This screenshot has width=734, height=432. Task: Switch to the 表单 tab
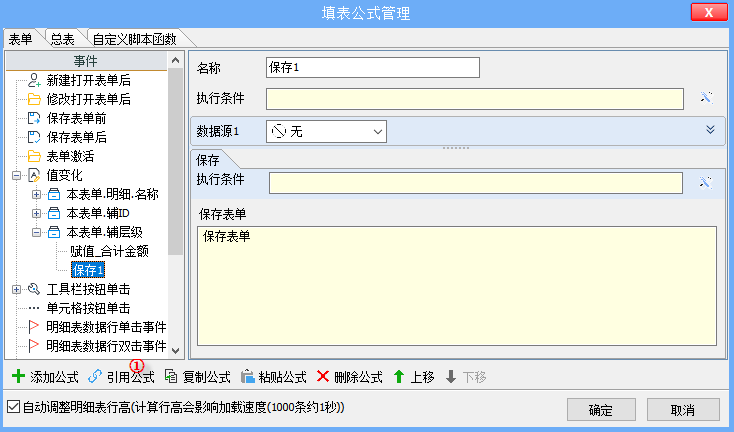point(21,39)
